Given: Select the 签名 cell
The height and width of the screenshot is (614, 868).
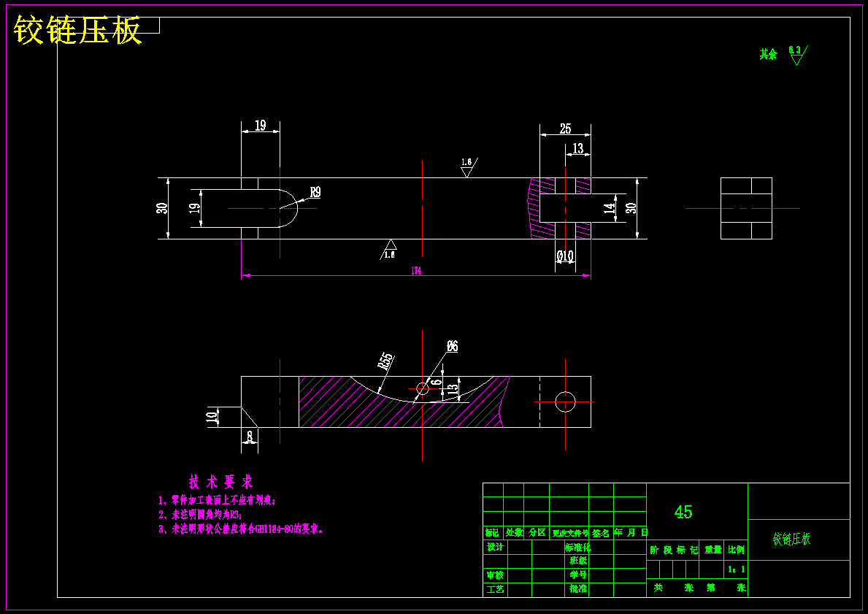Looking at the screenshot, I should click(601, 533).
